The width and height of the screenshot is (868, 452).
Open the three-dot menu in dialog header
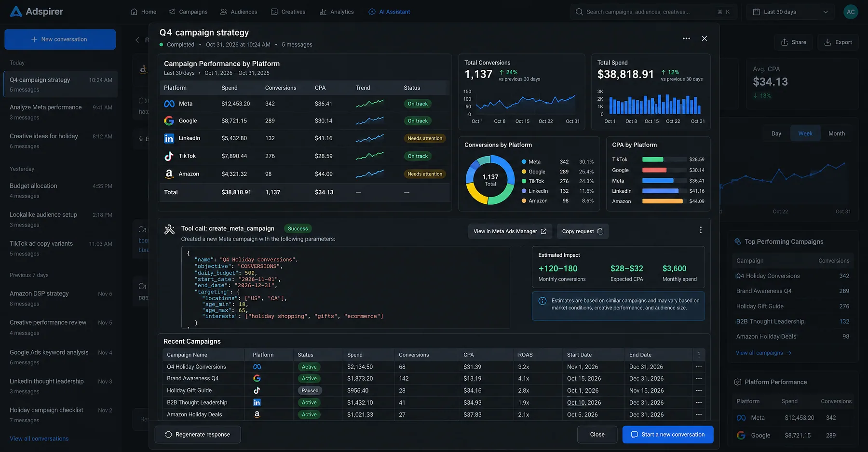tap(686, 39)
